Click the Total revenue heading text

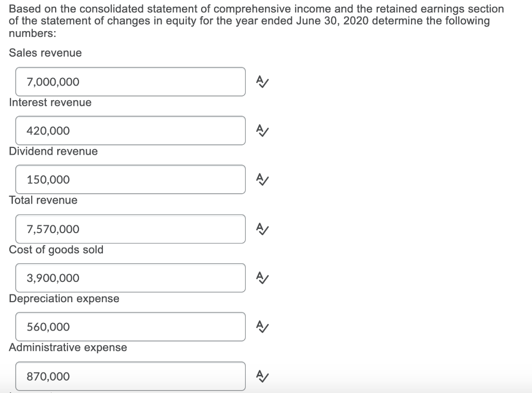pos(43,200)
